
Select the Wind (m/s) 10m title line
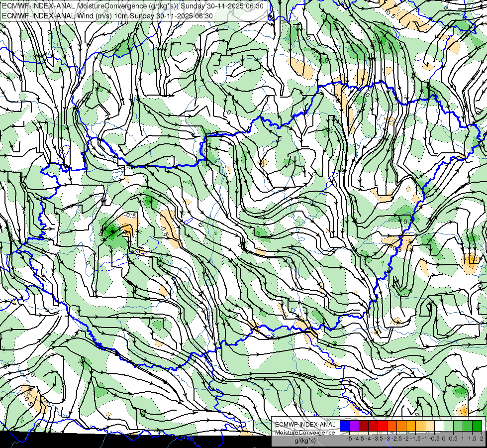pyautogui.click(x=107, y=16)
